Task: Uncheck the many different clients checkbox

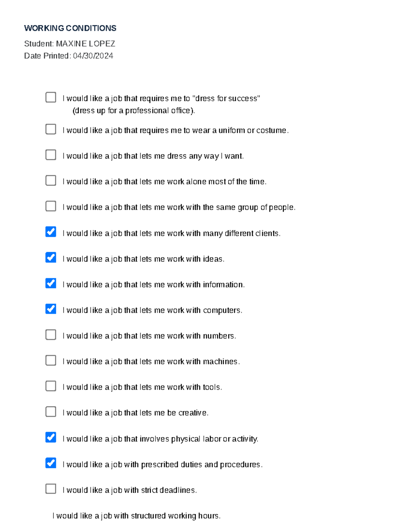Action: point(51,232)
